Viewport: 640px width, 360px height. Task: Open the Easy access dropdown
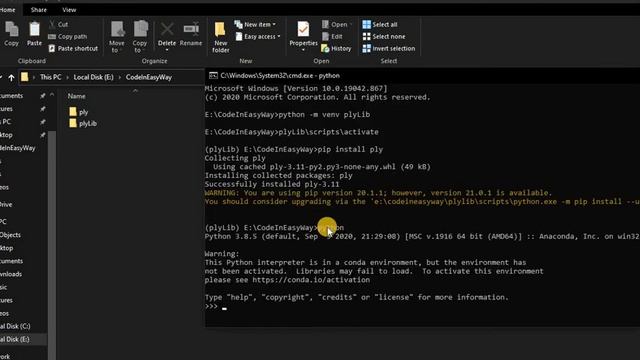(258, 36)
